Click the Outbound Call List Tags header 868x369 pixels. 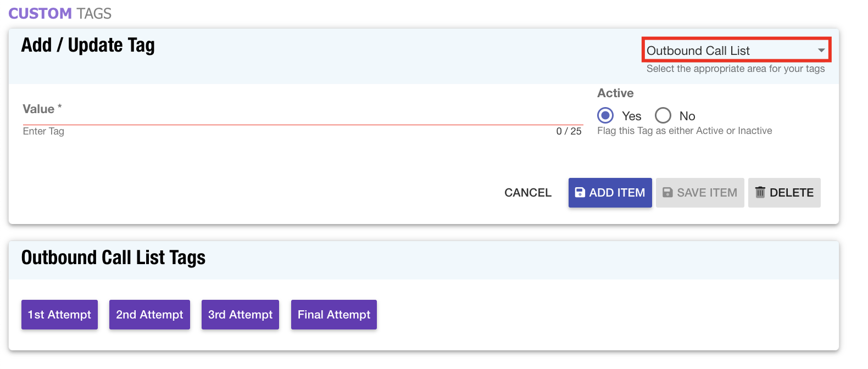113,258
